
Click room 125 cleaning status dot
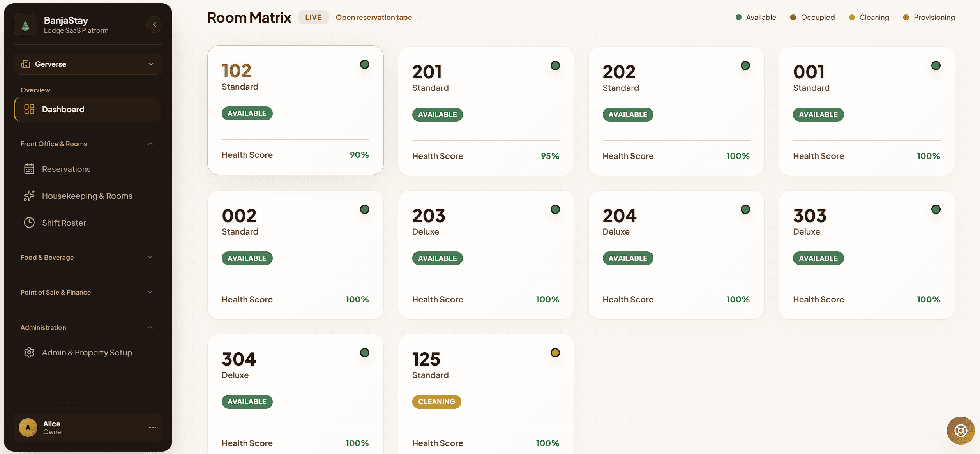555,353
